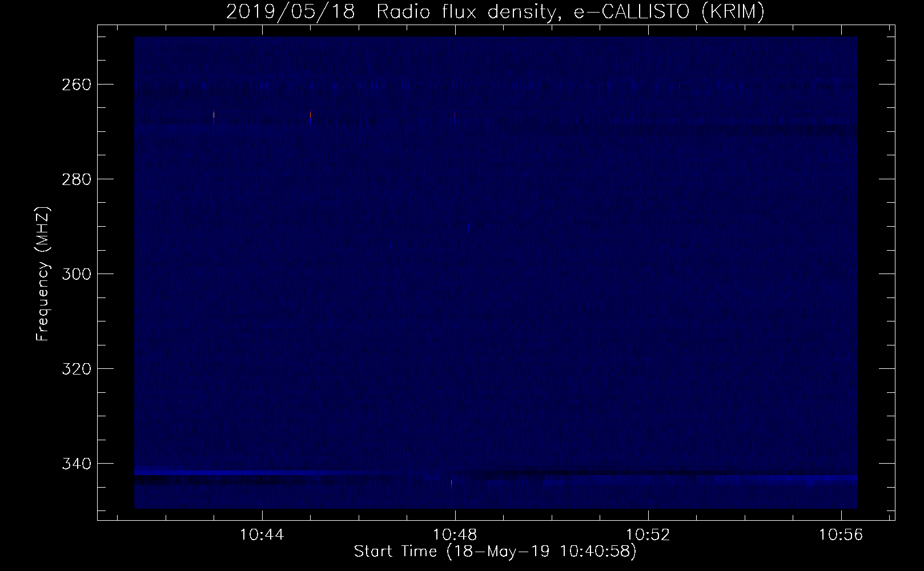Click the 10:48 time tick label
The image size is (924, 571).
455,535
